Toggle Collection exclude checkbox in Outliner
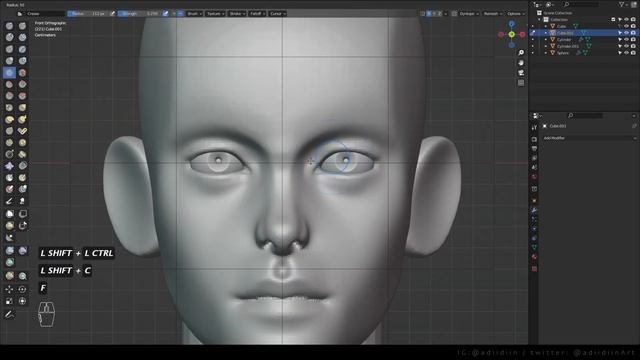This screenshot has height=360, width=640. pos(613,20)
